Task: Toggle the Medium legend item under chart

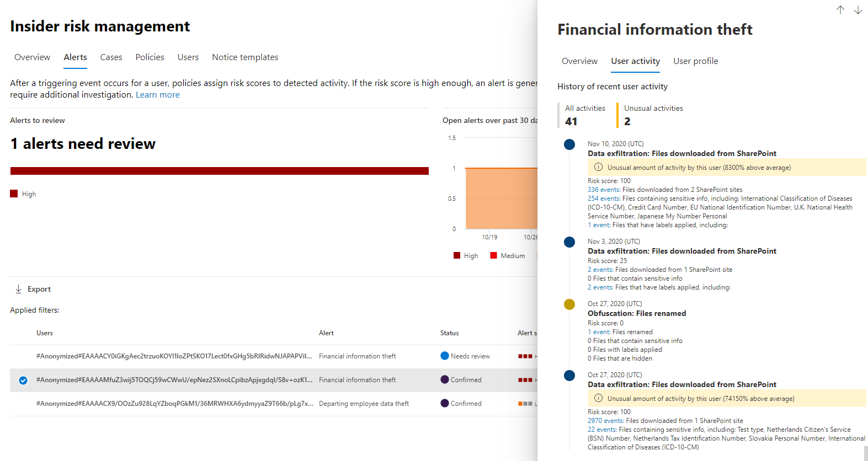Action: pos(508,256)
